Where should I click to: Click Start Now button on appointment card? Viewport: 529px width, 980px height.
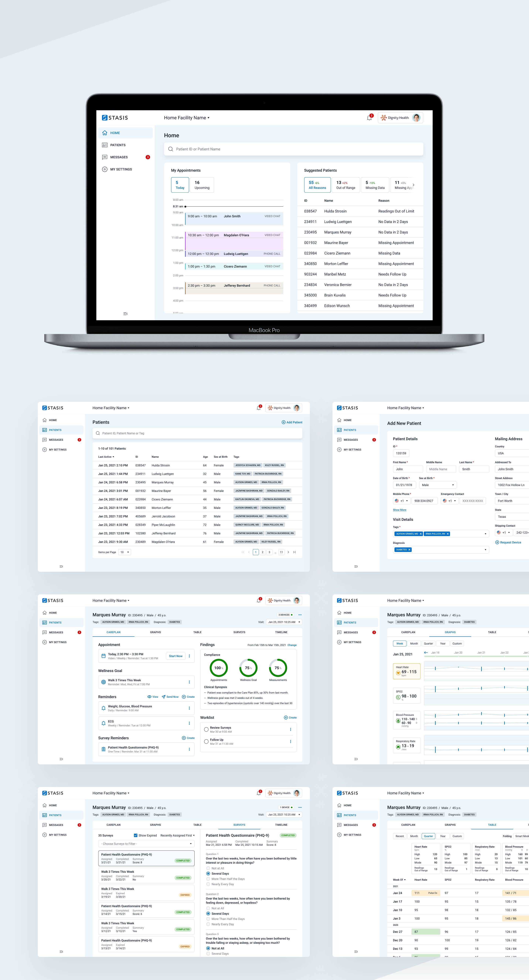[176, 656]
